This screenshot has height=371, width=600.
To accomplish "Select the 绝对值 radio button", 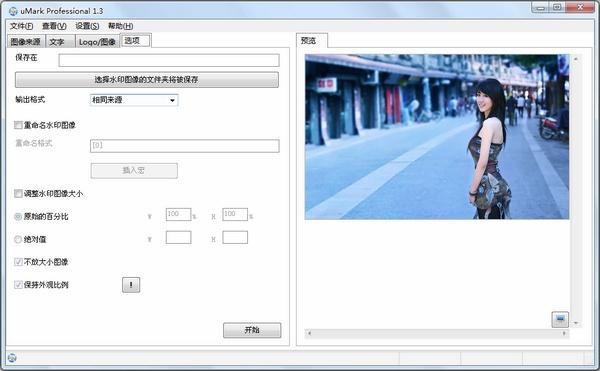I will pos(18,239).
